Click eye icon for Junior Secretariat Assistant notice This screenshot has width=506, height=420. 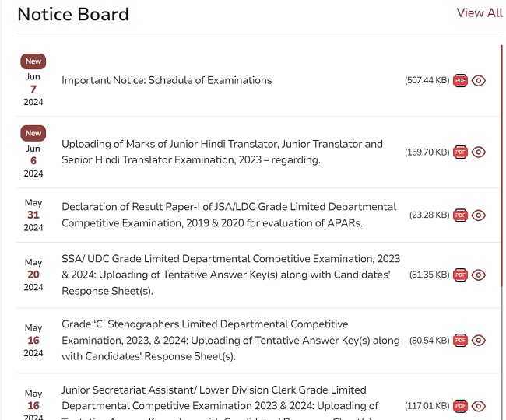(479, 406)
